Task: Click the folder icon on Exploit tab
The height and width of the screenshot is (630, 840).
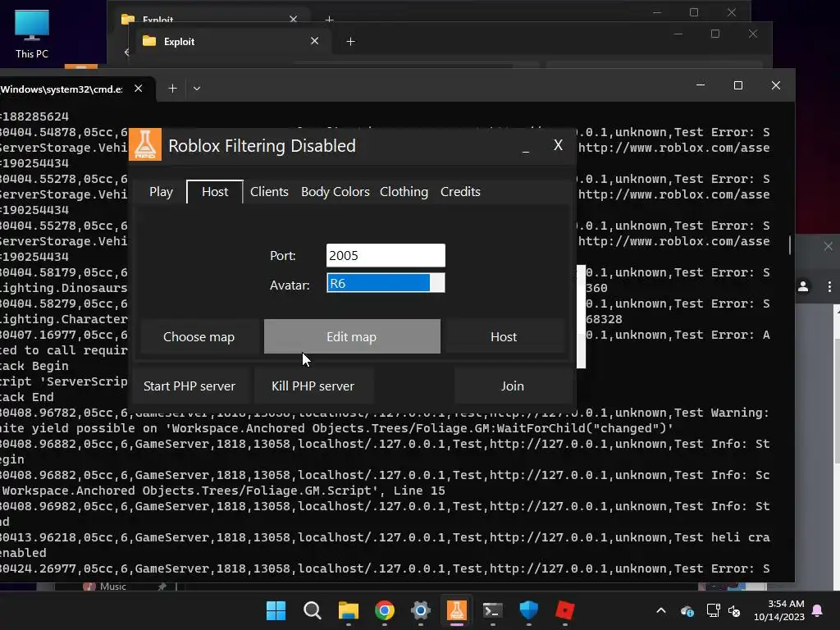Action: point(149,41)
